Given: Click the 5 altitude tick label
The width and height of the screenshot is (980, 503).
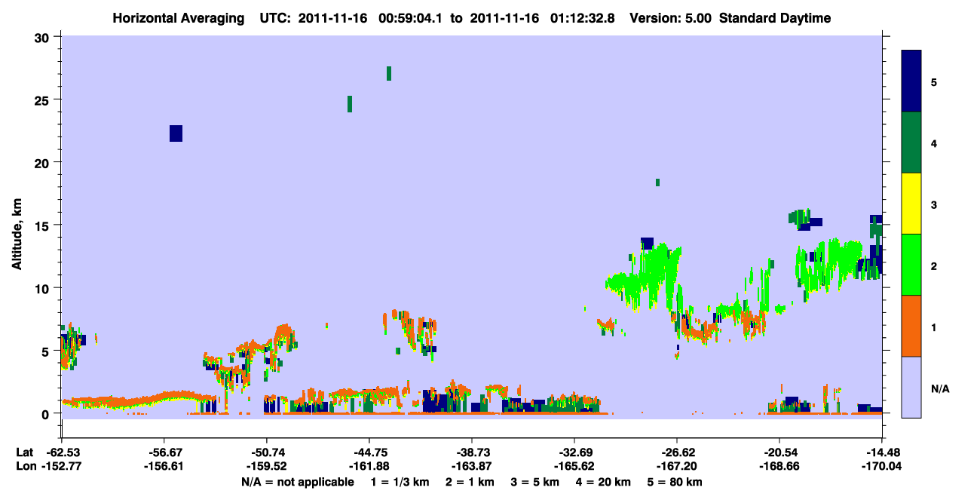Looking at the screenshot, I should click(x=47, y=351).
